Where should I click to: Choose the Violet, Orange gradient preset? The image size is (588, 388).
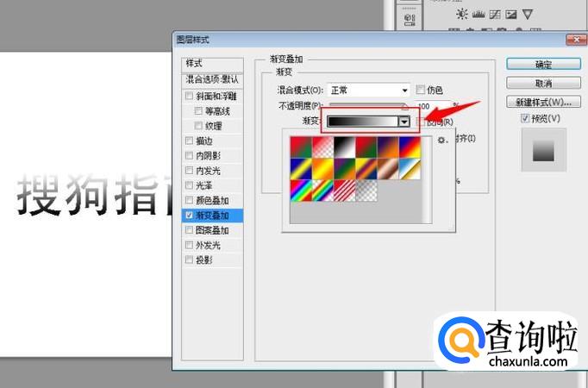[x=388, y=147]
